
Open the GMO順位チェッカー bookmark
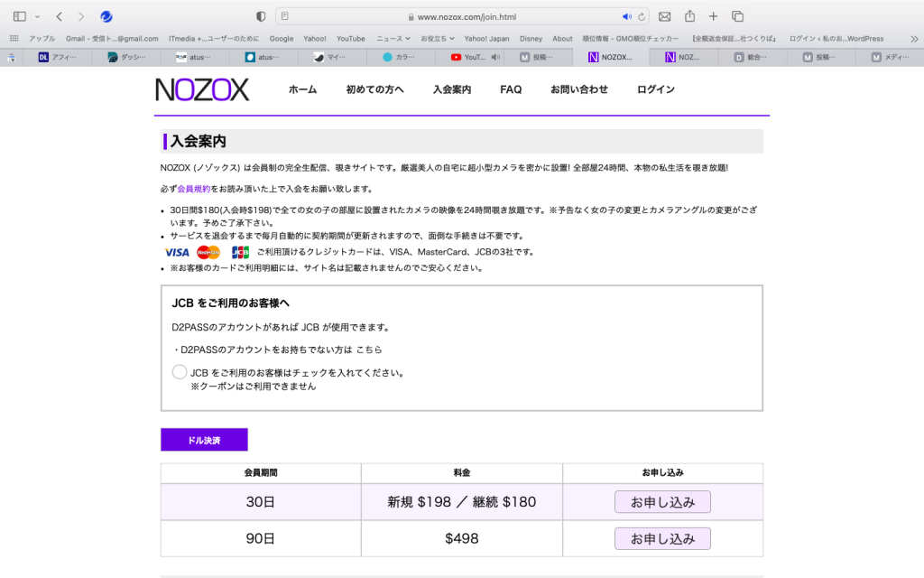[631, 38]
